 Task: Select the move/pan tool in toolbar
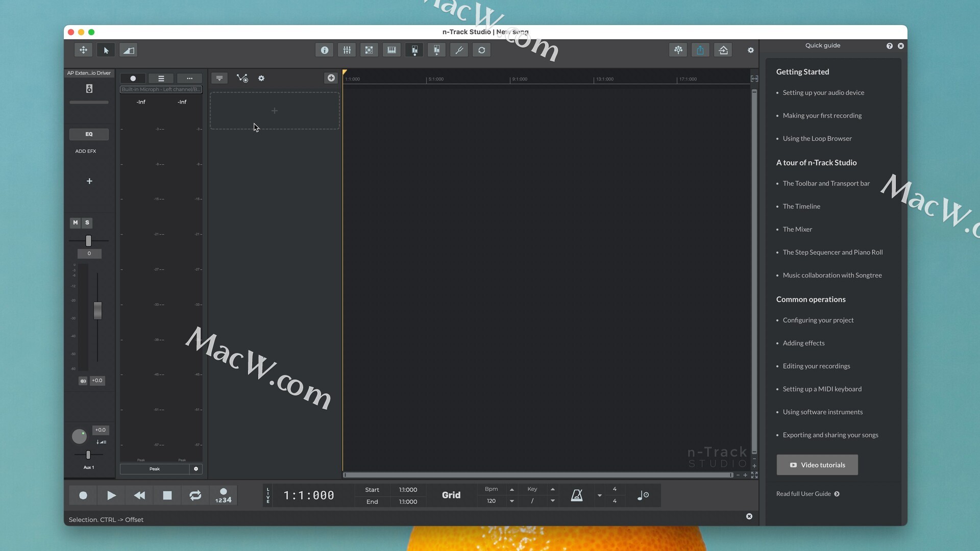pyautogui.click(x=83, y=50)
